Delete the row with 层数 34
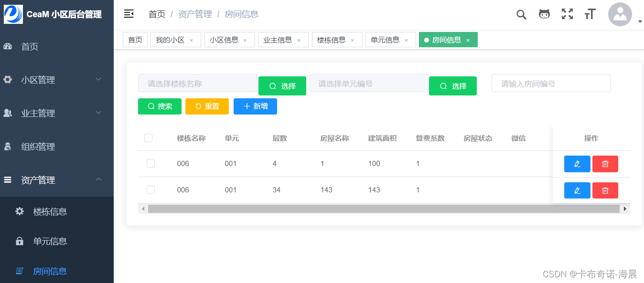 coord(605,190)
